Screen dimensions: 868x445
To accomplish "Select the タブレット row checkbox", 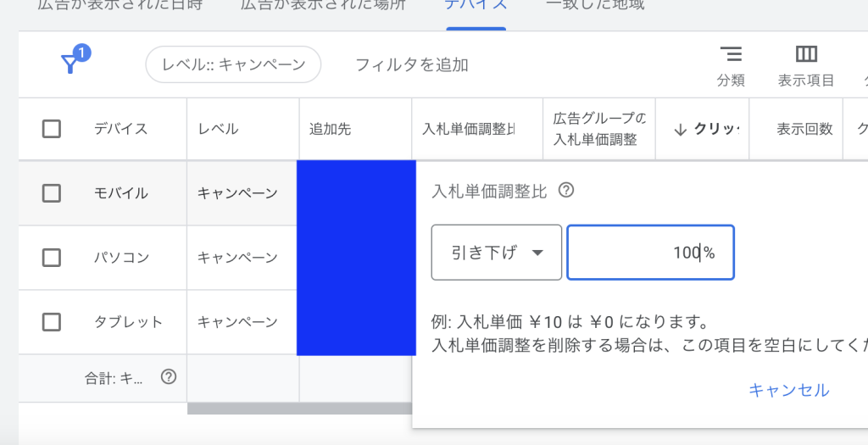I will [x=52, y=322].
